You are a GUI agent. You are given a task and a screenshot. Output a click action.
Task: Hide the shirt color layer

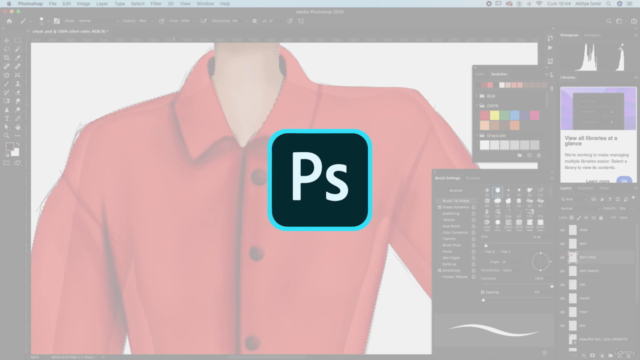(x=562, y=258)
